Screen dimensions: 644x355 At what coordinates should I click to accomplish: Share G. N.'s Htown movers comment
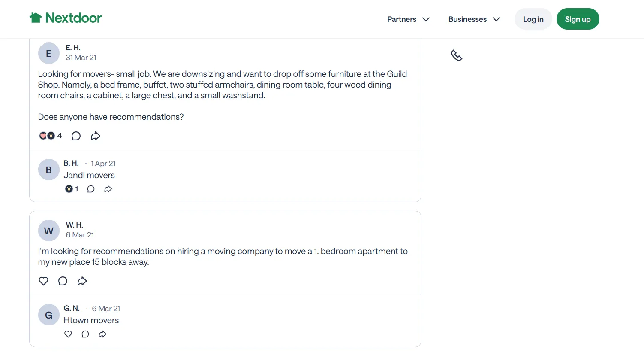tap(102, 334)
